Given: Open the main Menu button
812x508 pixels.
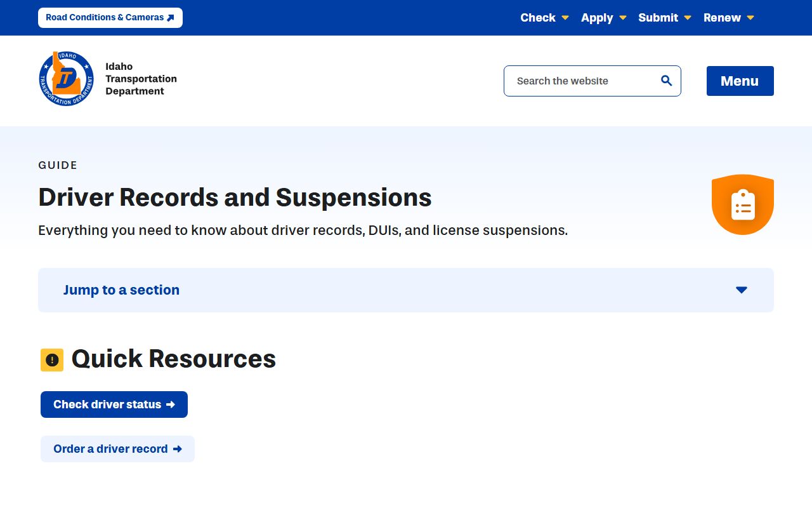Looking at the screenshot, I should tap(740, 81).
